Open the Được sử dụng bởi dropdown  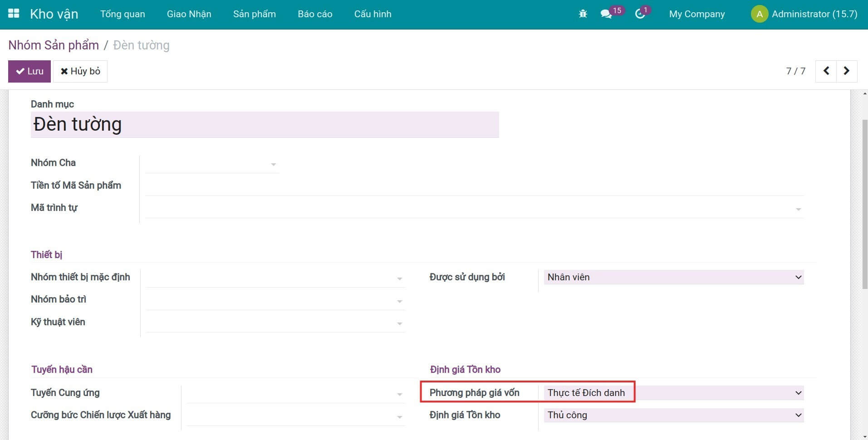(x=673, y=277)
